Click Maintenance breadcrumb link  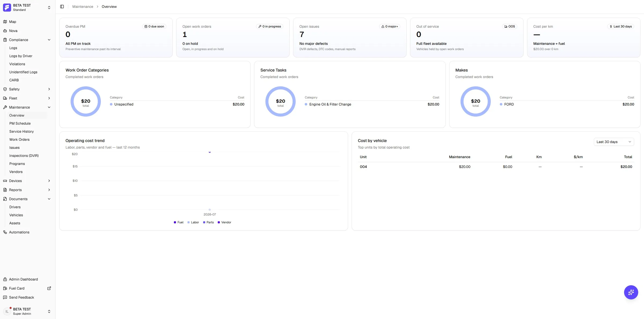[83, 7]
